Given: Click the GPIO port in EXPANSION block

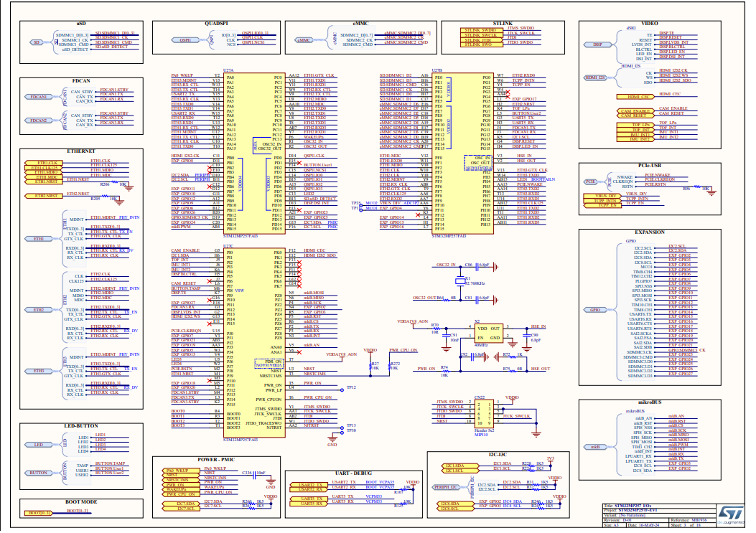Looking at the screenshot, I should pyautogui.click(x=595, y=310).
